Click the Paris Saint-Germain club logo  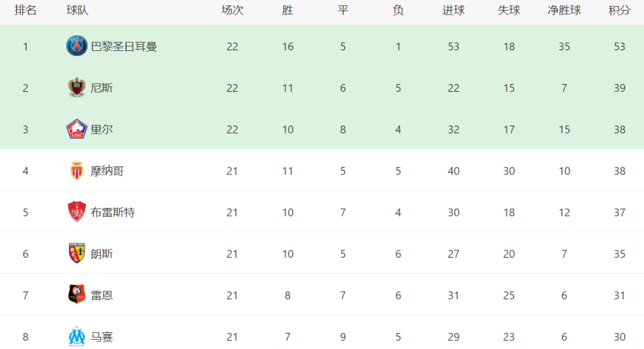tap(76, 46)
